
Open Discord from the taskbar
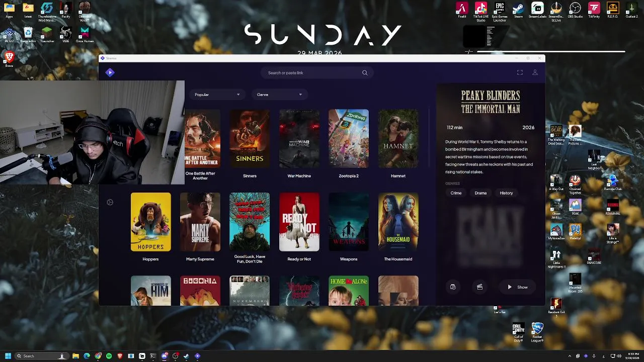pyautogui.click(x=165, y=356)
